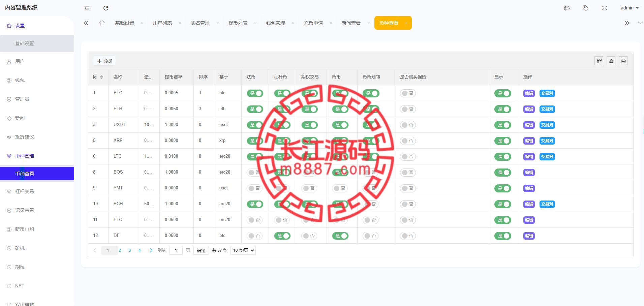Expand 杠杆交易 sidebar menu

coord(37,191)
